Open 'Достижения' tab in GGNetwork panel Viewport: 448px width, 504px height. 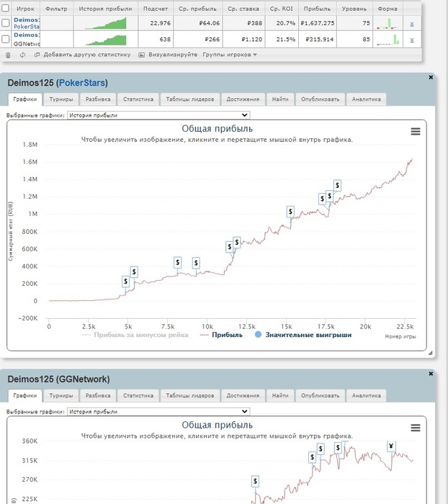pyautogui.click(x=243, y=396)
